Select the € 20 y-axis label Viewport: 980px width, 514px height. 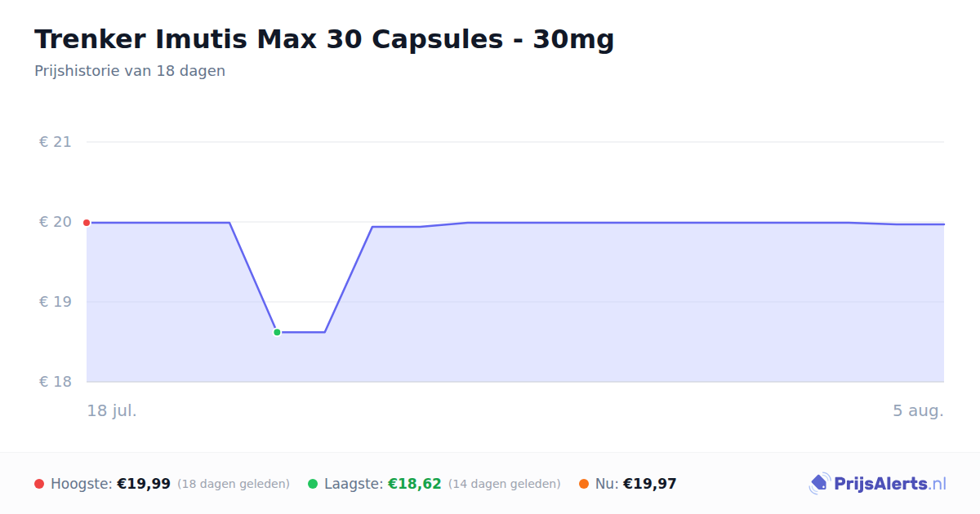pos(56,222)
